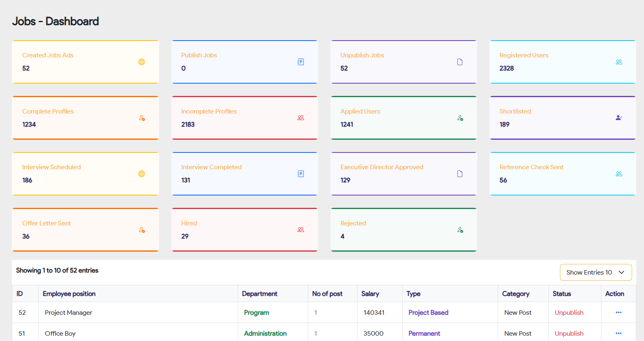Viewport: 644px width, 341px height.
Task: Open action menu for Office Boy row
Action: (618, 334)
